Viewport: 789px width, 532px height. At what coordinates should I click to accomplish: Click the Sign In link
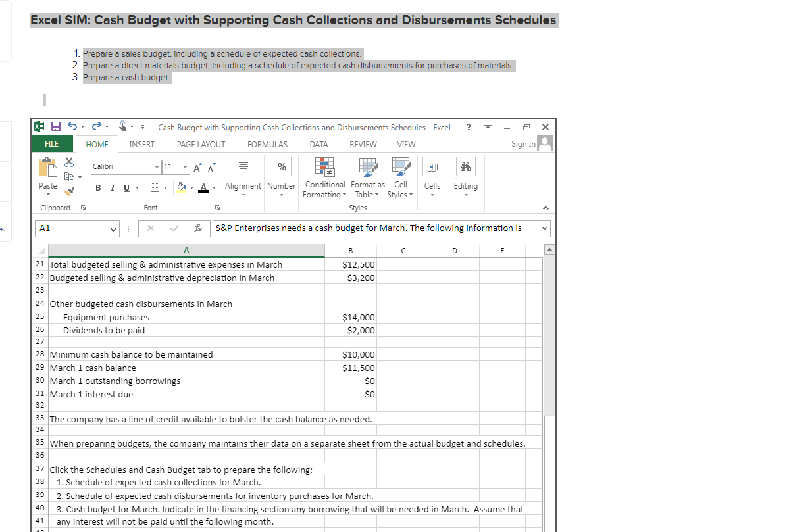click(x=522, y=144)
